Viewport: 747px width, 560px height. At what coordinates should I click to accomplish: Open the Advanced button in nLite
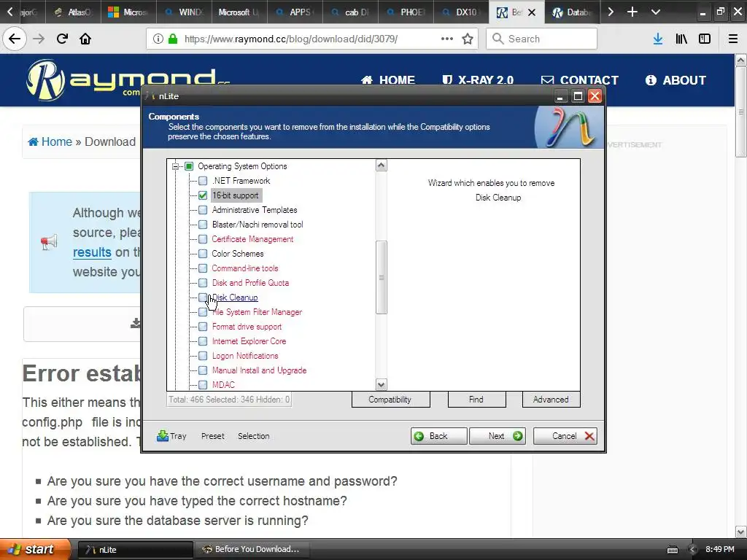pos(551,400)
